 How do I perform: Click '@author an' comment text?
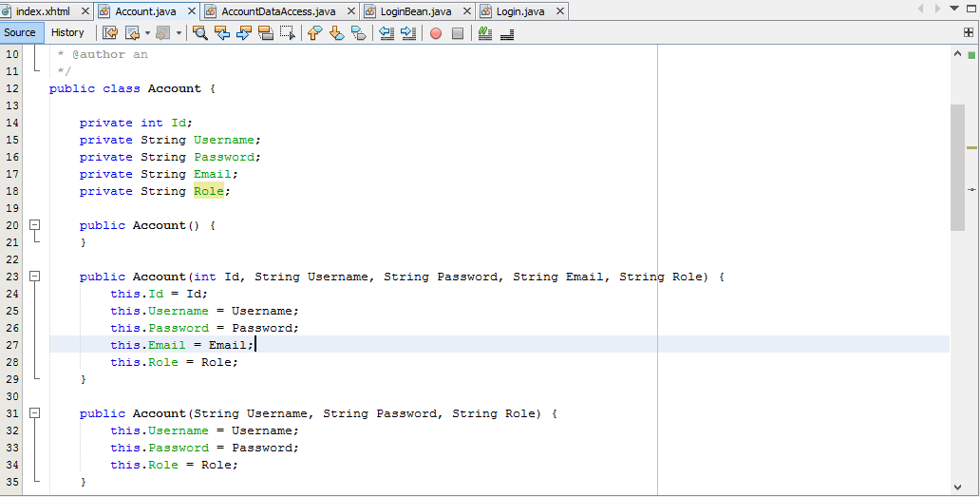click(110, 54)
